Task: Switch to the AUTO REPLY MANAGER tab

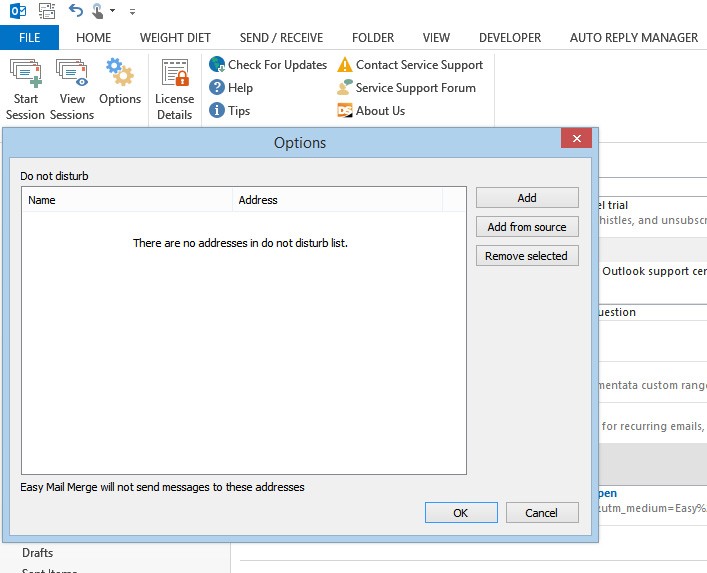Action: point(633,38)
